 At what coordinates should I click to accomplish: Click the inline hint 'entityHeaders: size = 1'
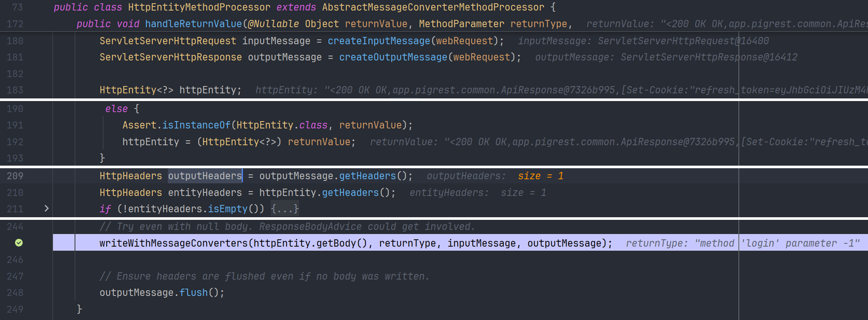tap(477, 193)
